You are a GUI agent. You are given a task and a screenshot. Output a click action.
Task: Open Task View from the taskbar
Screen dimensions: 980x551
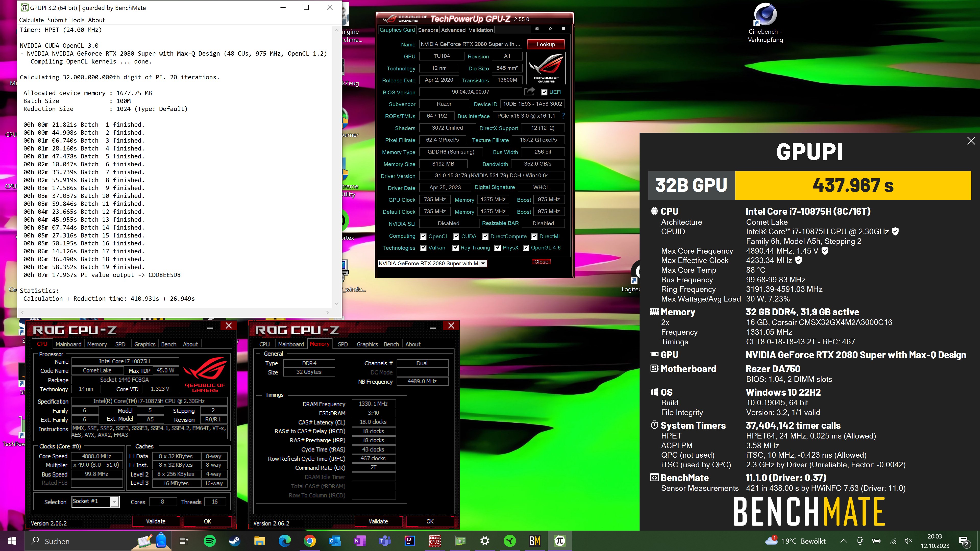point(183,541)
